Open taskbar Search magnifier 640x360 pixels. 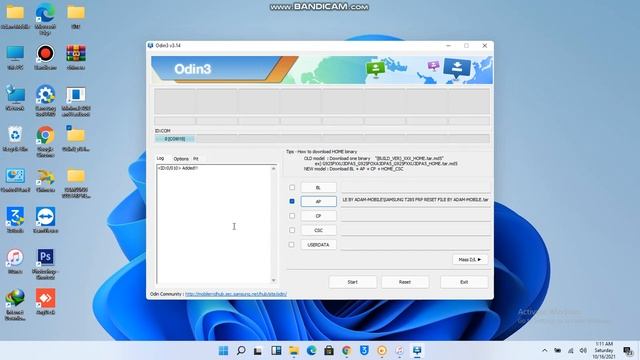tap(241, 351)
